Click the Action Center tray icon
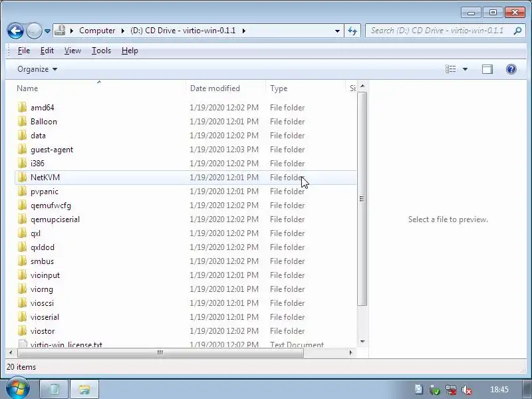 [x=419, y=390]
